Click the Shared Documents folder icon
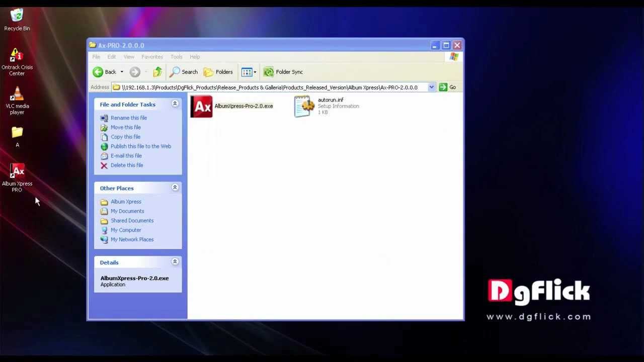644x362 pixels. (x=104, y=221)
